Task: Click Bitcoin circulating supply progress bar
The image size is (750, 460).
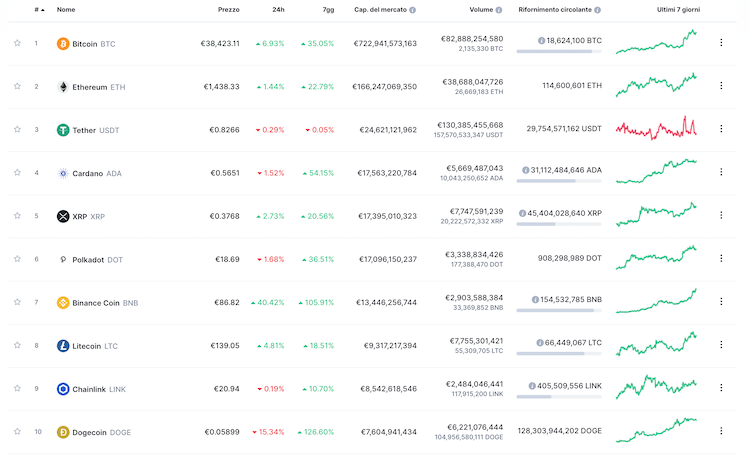Action: coord(559,51)
